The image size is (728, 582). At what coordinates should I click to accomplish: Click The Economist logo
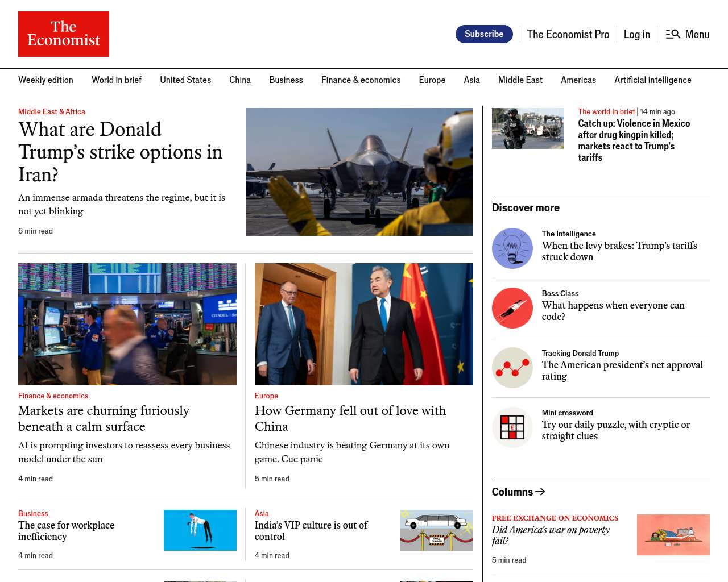click(64, 34)
